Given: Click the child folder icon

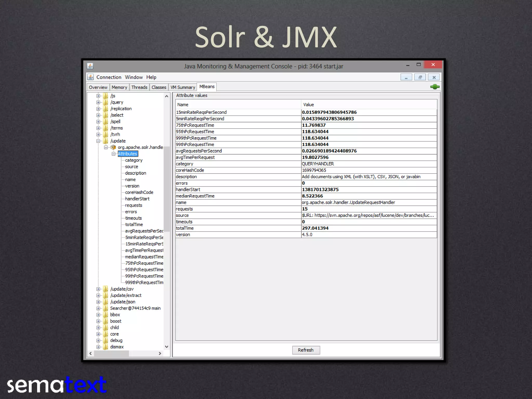Looking at the screenshot, I should 105,328.
